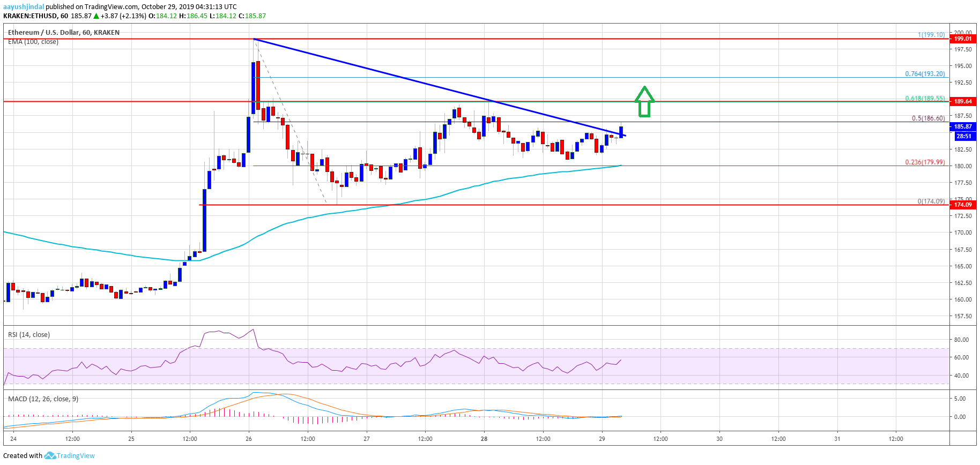980x465 pixels.
Task: Select the RSI (14, close) indicator label
Action: coord(29,335)
